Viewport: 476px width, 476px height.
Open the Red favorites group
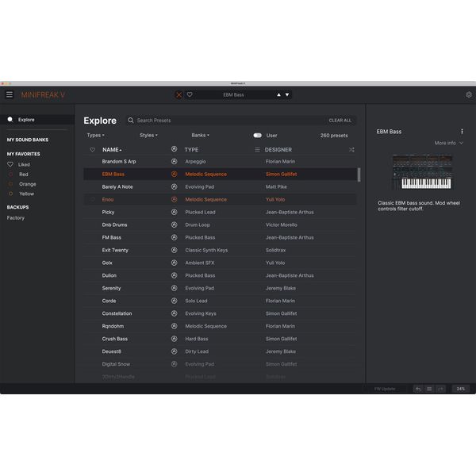23,175
